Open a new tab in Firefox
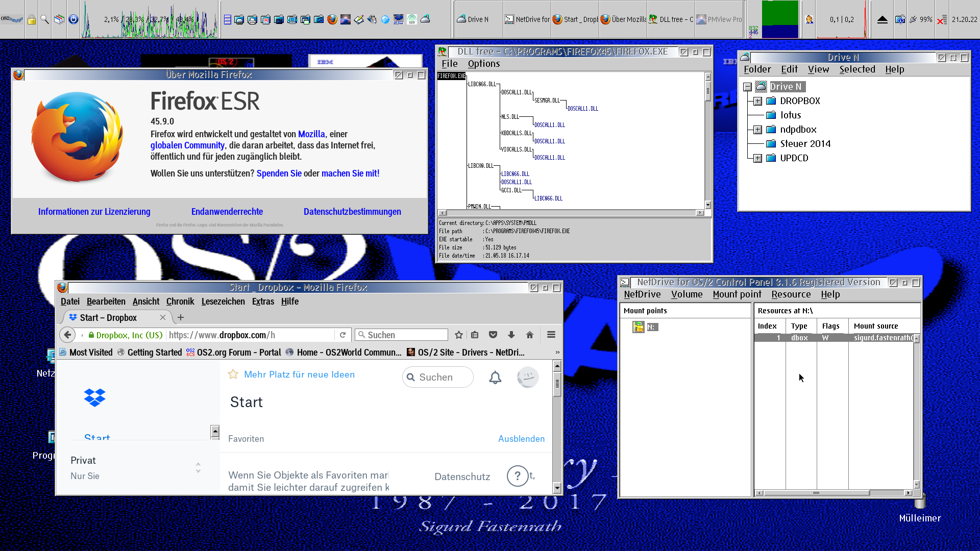980x551 pixels. click(181, 317)
